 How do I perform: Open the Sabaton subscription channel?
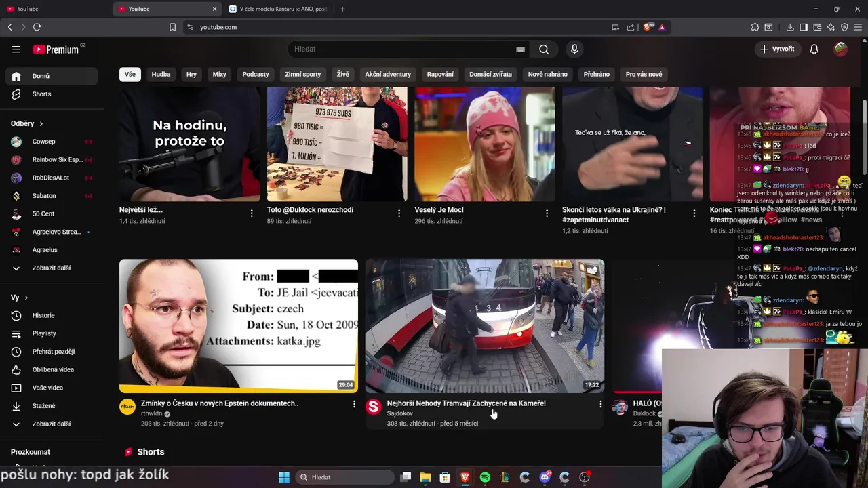(x=51, y=196)
